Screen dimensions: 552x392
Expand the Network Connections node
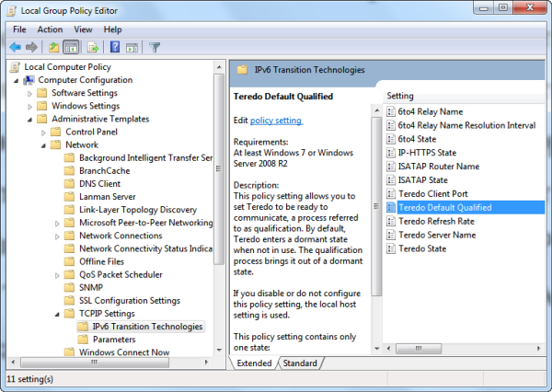pos(57,236)
